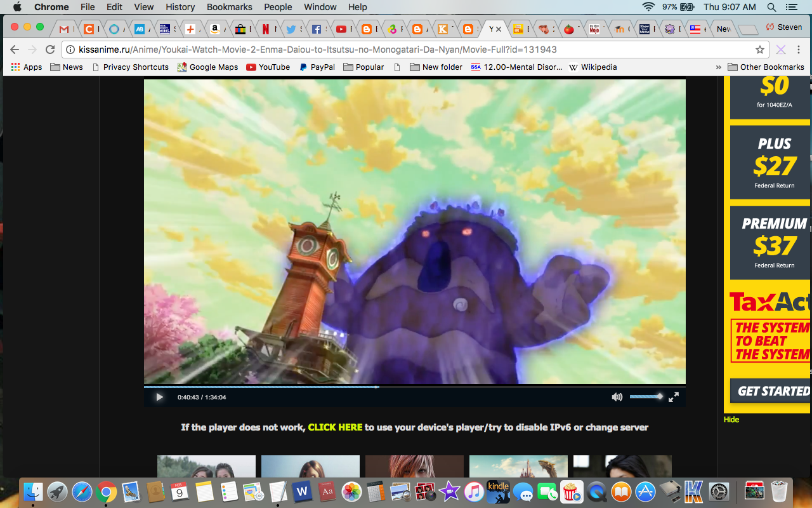Close the active kissanime tab
The image size is (812, 508).
click(498, 29)
